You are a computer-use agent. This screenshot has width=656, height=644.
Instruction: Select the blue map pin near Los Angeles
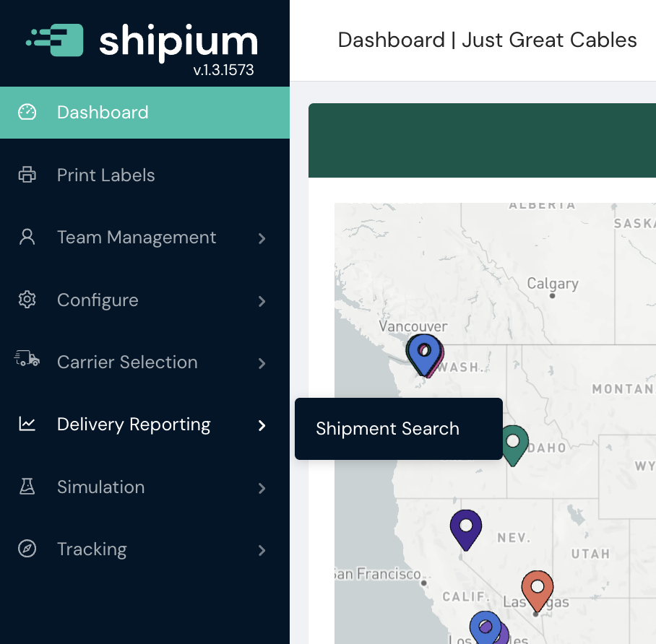tap(485, 628)
